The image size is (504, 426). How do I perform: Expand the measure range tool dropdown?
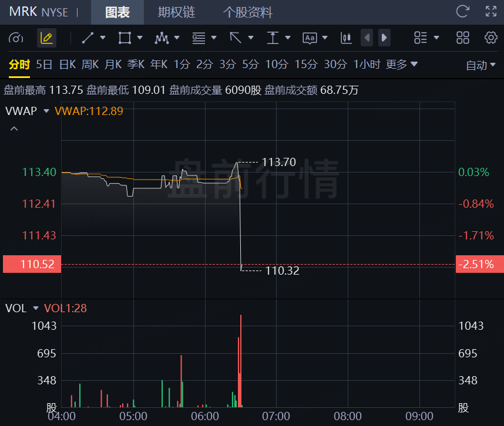click(x=288, y=38)
